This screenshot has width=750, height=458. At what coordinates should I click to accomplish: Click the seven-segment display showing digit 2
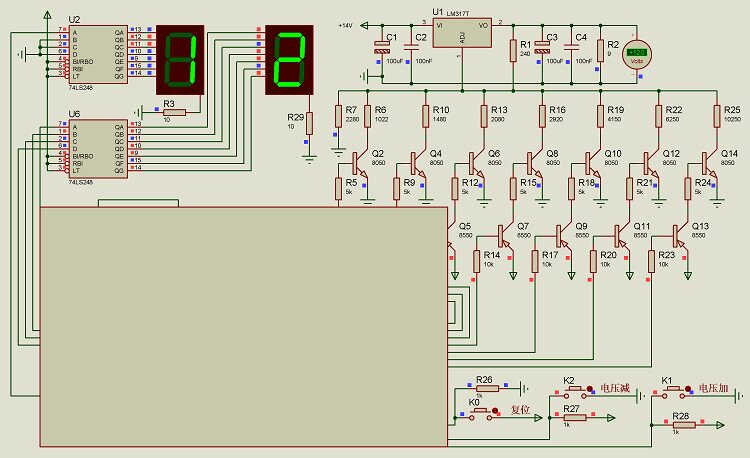tap(289, 60)
